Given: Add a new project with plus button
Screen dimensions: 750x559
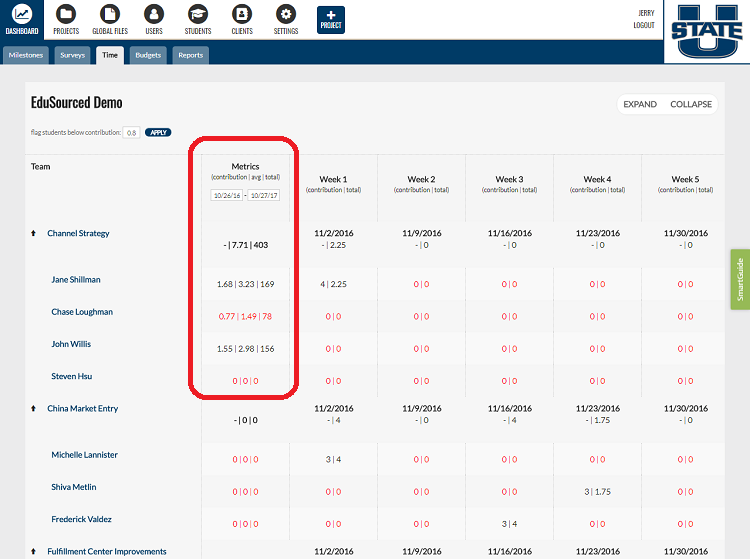Looking at the screenshot, I should [331, 20].
